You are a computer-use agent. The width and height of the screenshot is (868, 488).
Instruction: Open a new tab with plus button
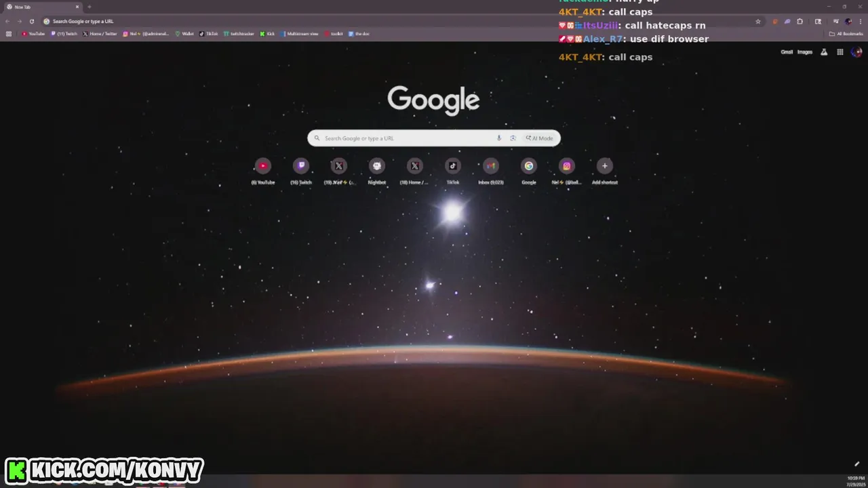coord(90,7)
